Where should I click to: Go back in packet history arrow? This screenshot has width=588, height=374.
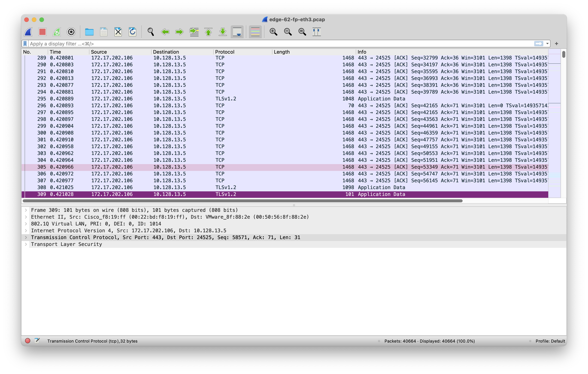[165, 32]
